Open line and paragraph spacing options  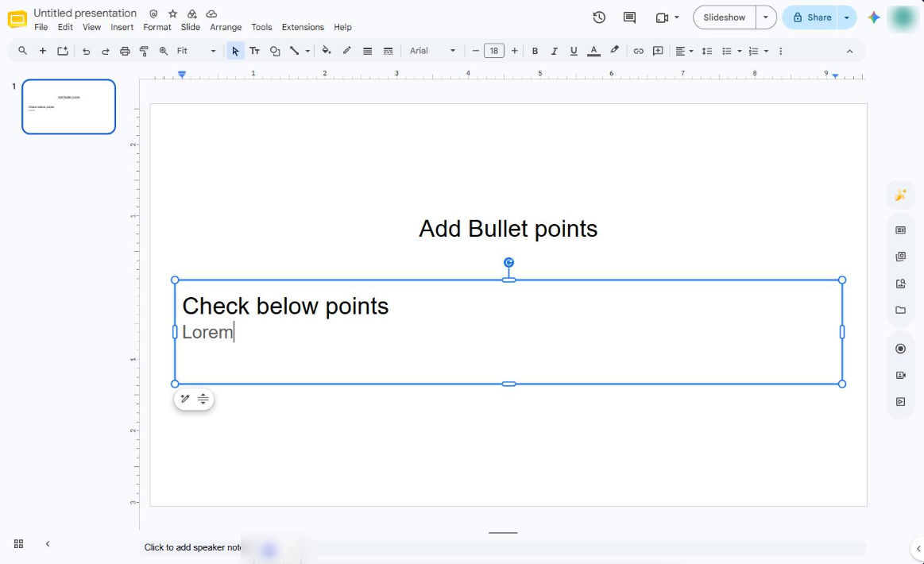(x=707, y=52)
